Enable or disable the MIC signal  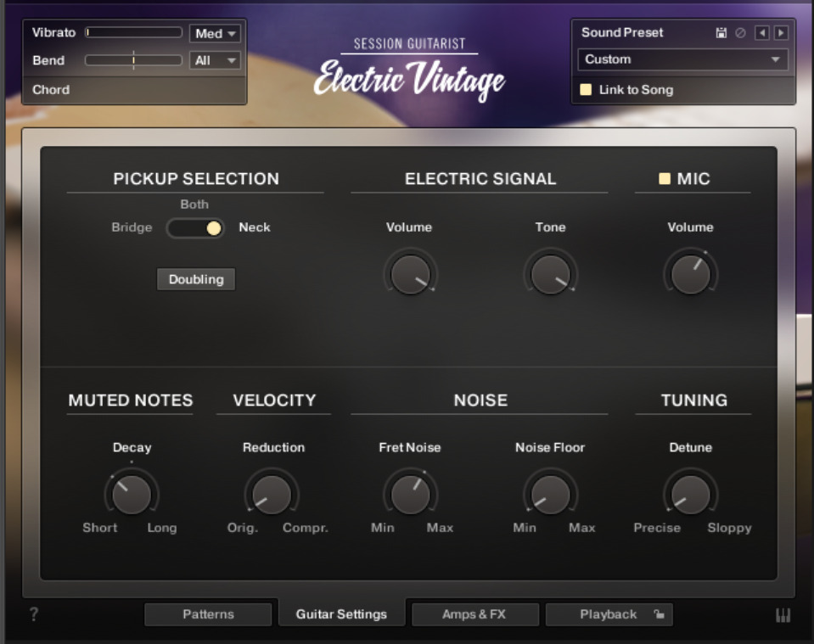coord(664,179)
